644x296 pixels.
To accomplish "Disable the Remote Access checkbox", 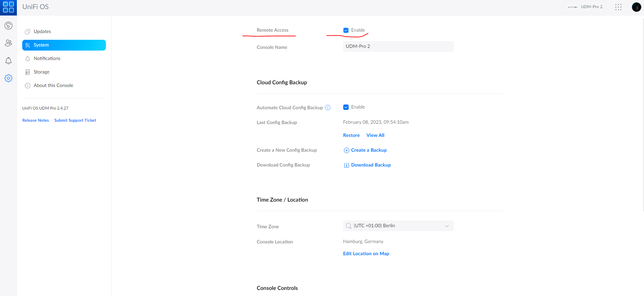I will click(x=346, y=30).
